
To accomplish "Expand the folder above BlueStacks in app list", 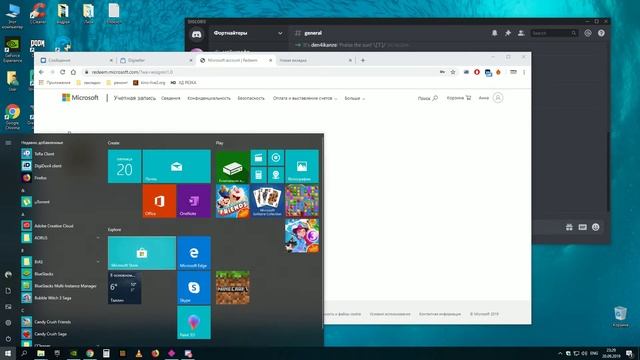I will pos(60,262).
